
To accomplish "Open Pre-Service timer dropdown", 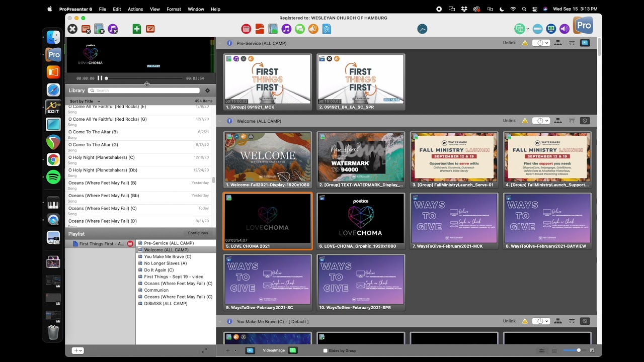I will coord(541,43).
